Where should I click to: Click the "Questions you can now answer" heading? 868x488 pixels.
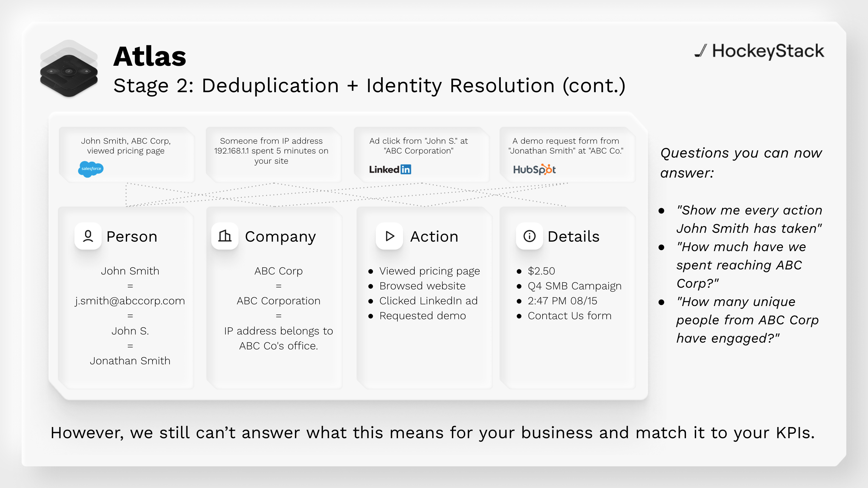click(x=741, y=163)
